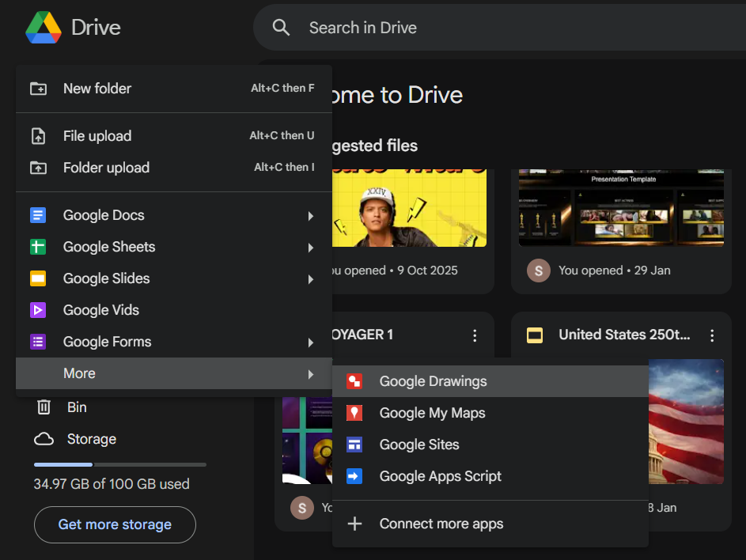This screenshot has height=560, width=746.
Task: Select Google Sites from the submenu
Action: [x=419, y=445]
